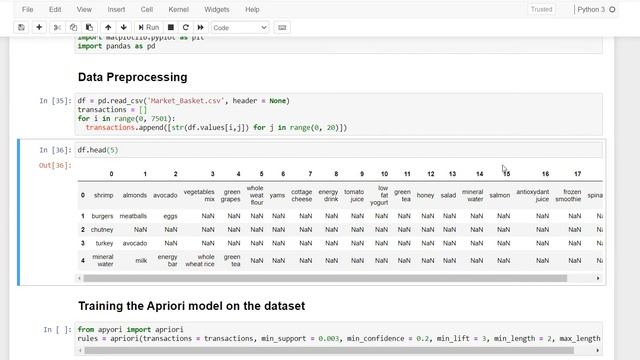Open the Widgets menu
640x360 pixels.
point(217,9)
